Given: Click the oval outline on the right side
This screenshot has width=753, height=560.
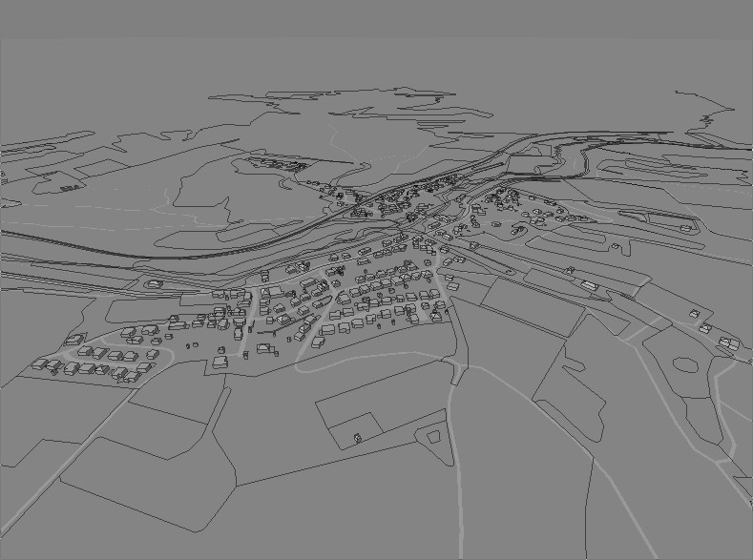Looking at the screenshot, I should tap(685, 363).
